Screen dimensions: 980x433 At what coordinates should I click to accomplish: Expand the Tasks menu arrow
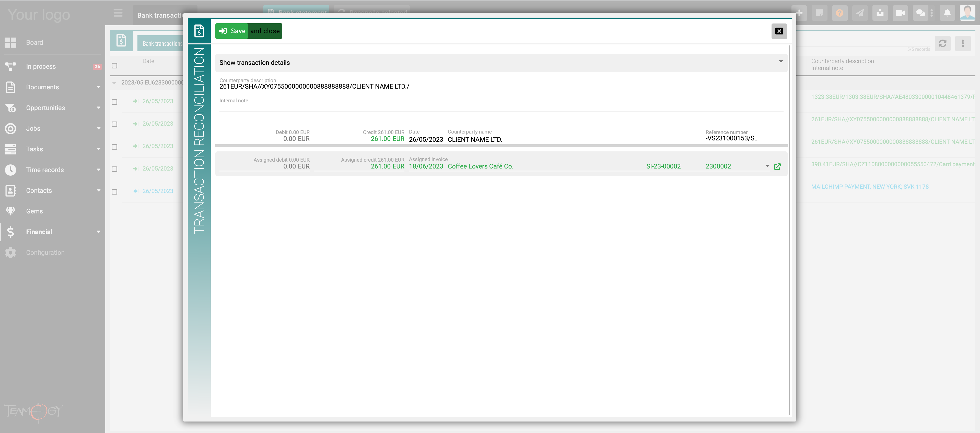pyautogui.click(x=99, y=149)
